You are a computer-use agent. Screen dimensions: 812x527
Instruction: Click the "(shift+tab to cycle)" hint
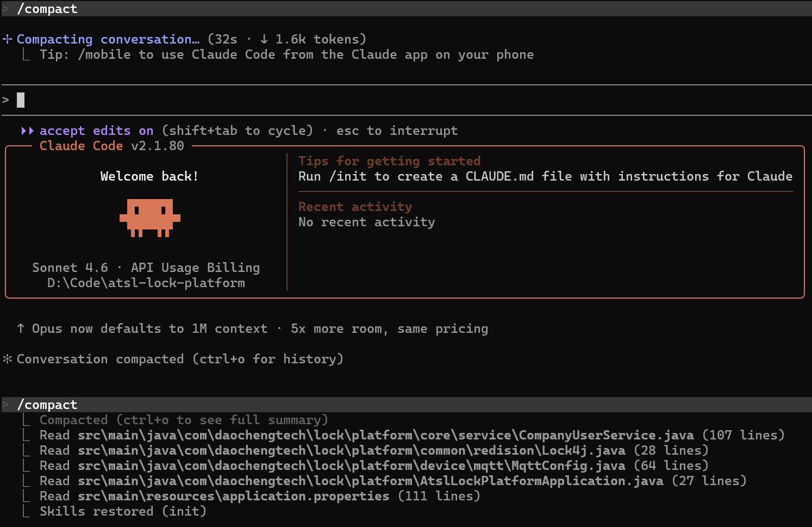(238, 131)
